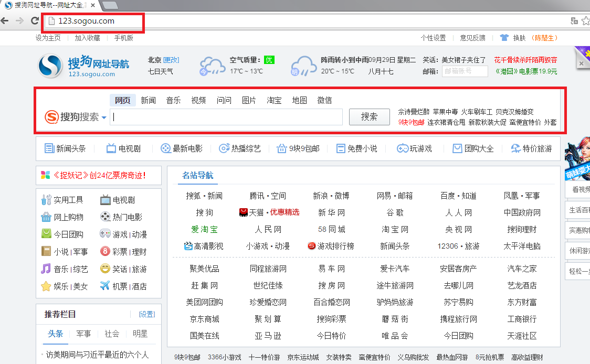Open 设置 for recommended columns
This screenshot has height=364, width=590.
(x=147, y=314)
